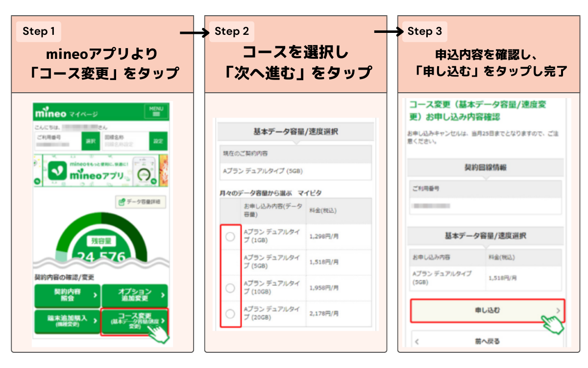Screen dimensions: 588x368
Task: Open 契約内容照会 menu tile
Action: (x=67, y=295)
